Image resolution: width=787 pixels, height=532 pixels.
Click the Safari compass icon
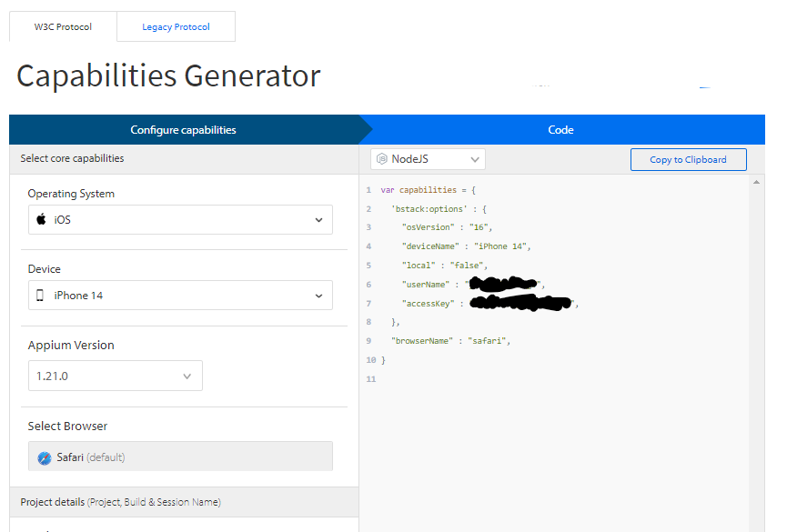click(45, 457)
